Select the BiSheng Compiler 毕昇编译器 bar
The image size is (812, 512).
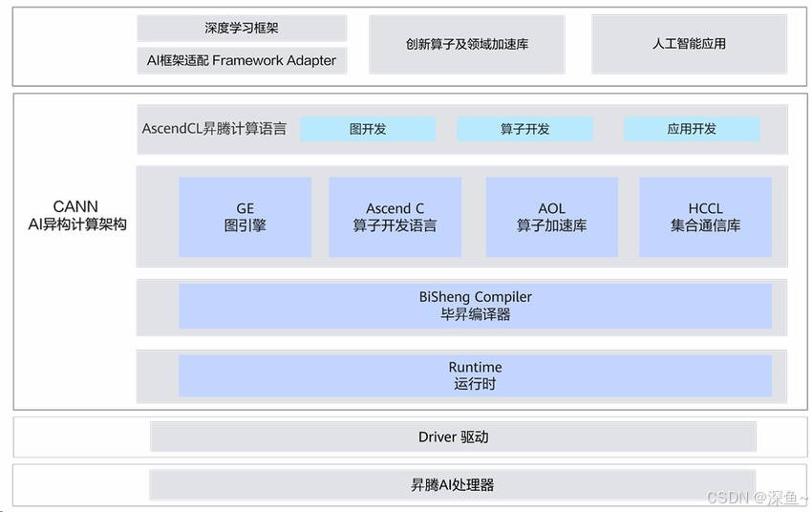coord(476,306)
